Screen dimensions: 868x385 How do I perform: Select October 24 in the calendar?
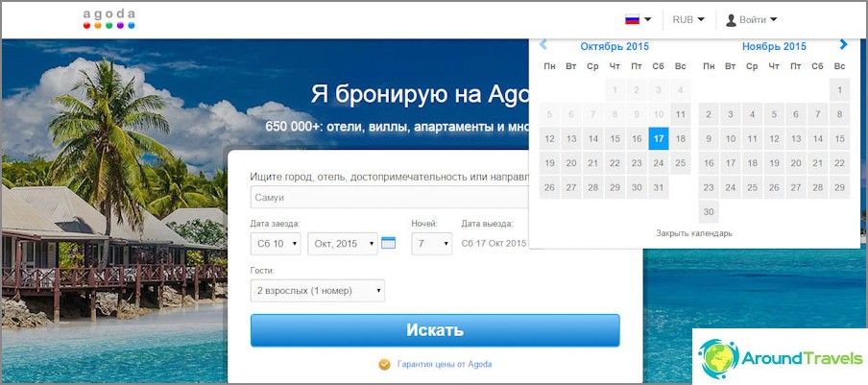coord(658,163)
